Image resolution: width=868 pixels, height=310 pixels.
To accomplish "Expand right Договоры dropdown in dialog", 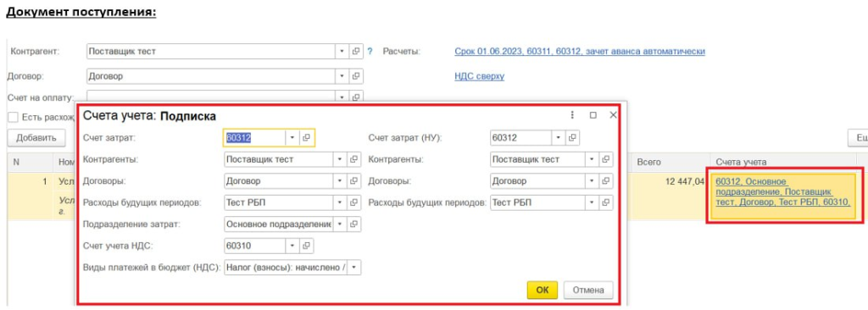I will pos(593,181).
